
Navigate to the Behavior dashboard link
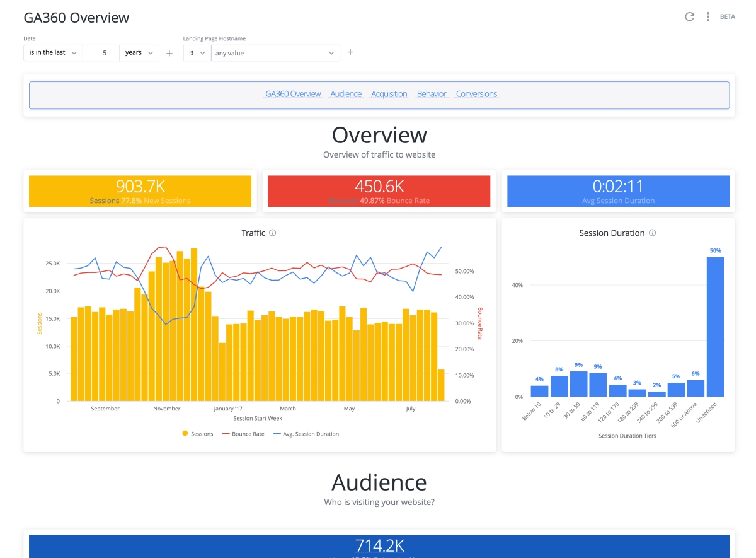432,94
